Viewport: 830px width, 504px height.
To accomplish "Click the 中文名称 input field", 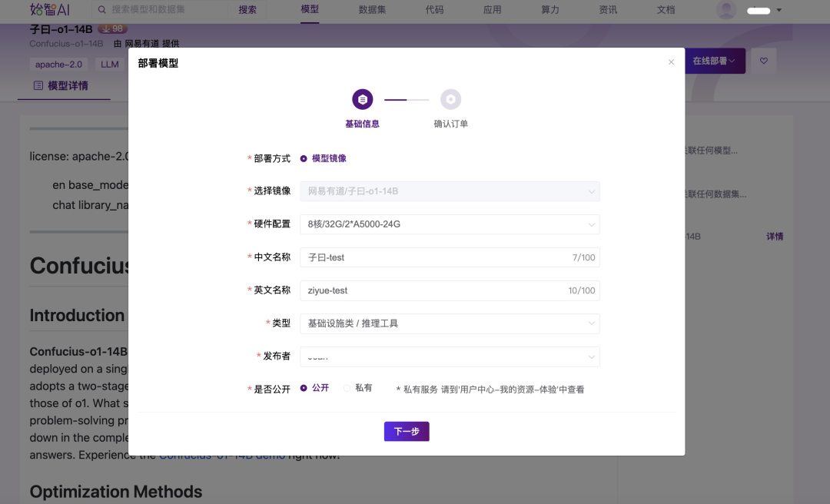I will pyautogui.click(x=450, y=257).
